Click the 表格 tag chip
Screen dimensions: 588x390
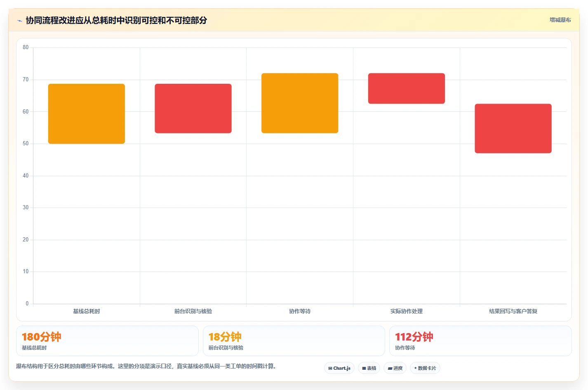(369, 368)
